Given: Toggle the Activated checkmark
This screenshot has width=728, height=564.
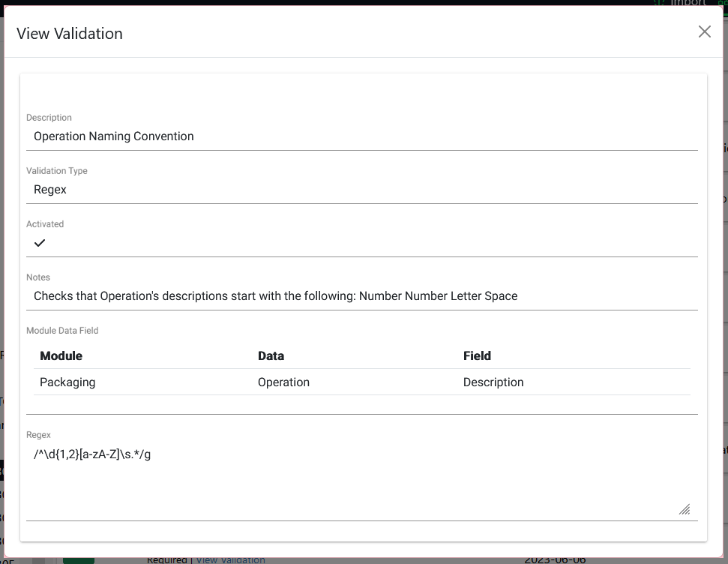Looking at the screenshot, I should pos(40,242).
